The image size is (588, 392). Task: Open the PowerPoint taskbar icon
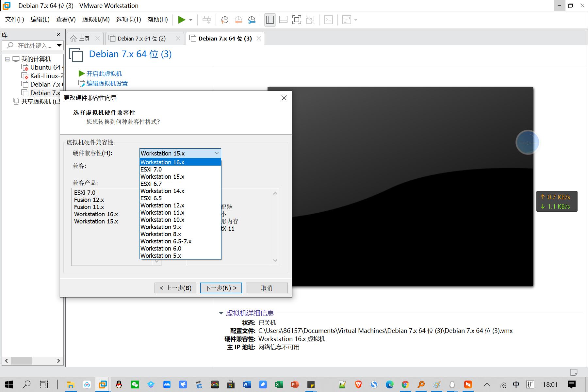tap(295, 384)
